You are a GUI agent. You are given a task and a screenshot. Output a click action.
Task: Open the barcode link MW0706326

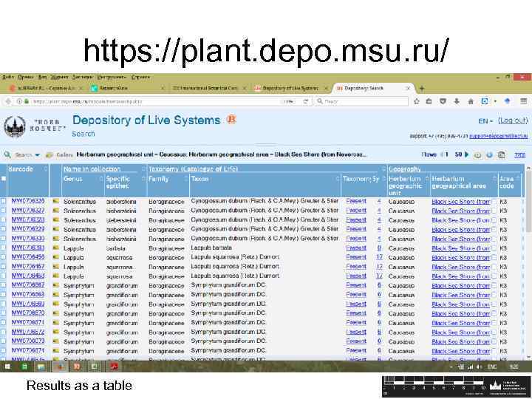coord(28,201)
